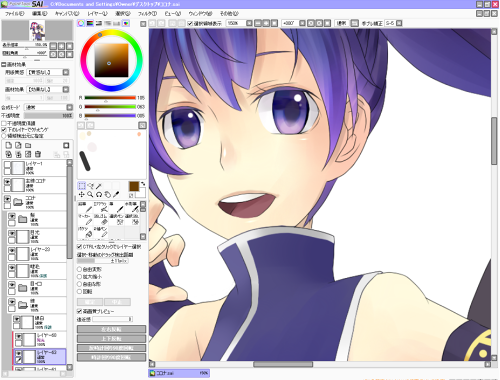This screenshot has width=500, height=380.
Task: Click the navigator preview thumbnail
Action: [37, 30]
